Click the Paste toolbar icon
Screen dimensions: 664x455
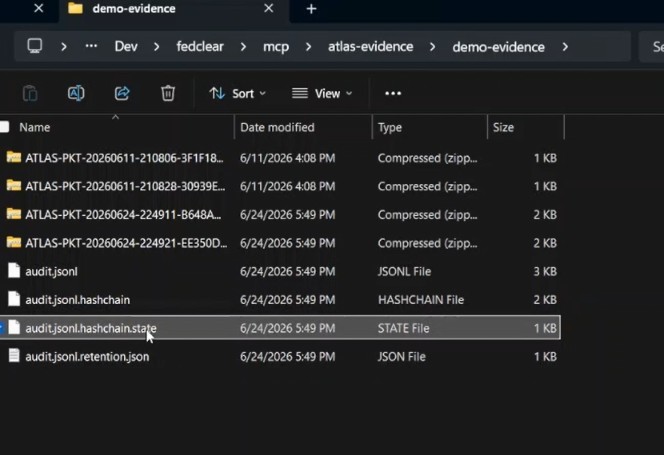pyautogui.click(x=30, y=93)
